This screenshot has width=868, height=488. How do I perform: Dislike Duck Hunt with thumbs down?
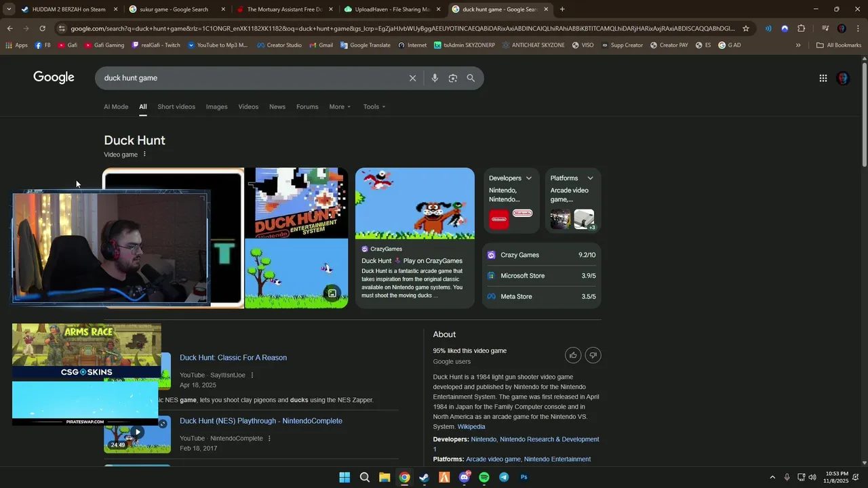593,355
